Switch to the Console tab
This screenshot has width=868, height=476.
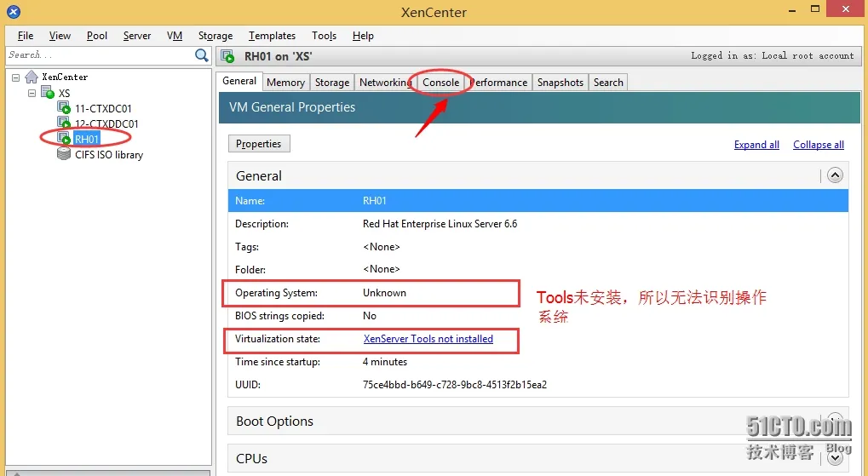(x=440, y=83)
